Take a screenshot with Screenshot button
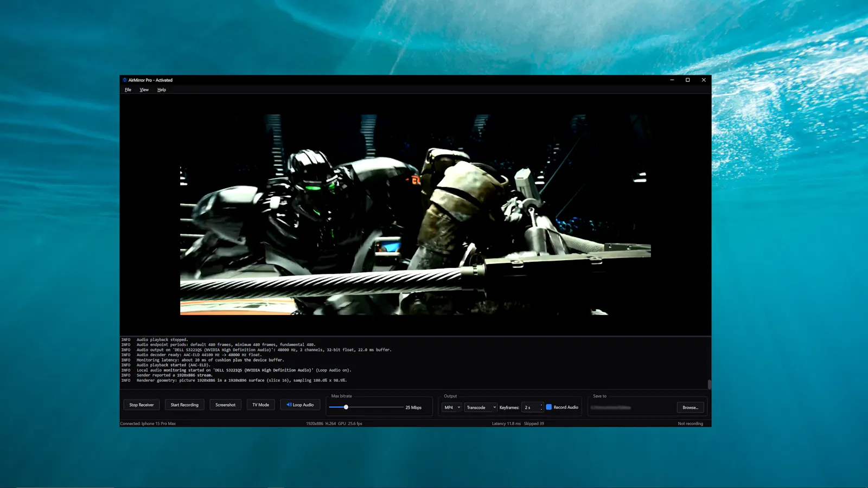Image resolution: width=868 pixels, height=488 pixels. (225, 405)
